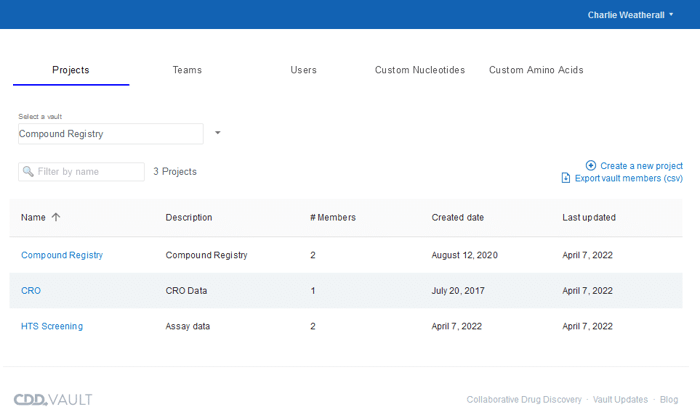Click Export vault members (csv) link

pyautogui.click(x=629, y=178)
